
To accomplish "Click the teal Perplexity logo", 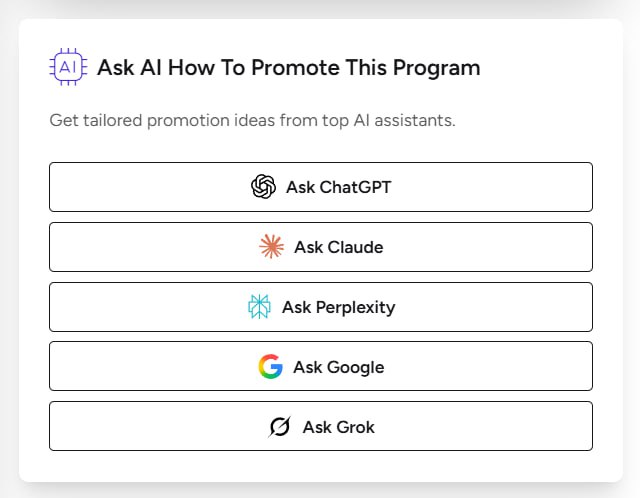I will coord(259,307).
